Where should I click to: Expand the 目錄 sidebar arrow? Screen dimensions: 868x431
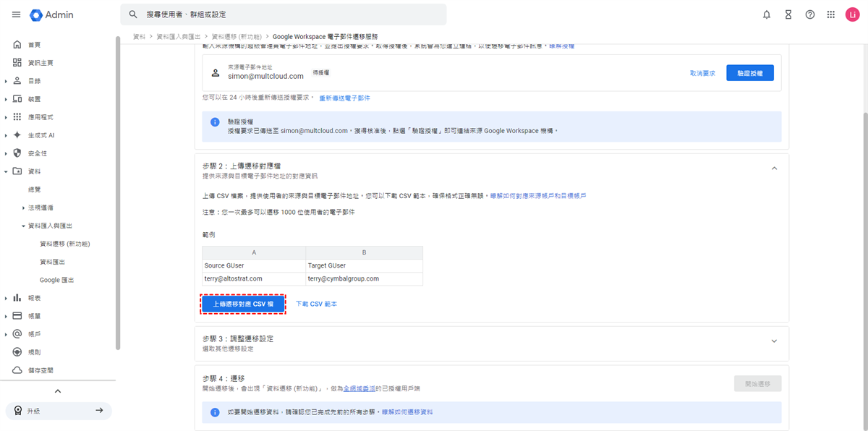(6, 81)
